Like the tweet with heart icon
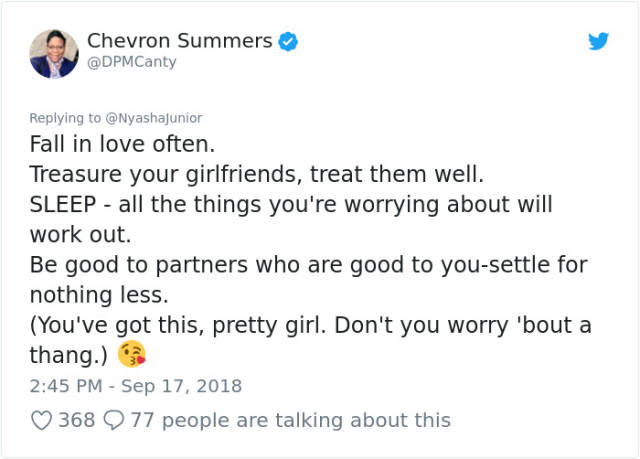 42,420
